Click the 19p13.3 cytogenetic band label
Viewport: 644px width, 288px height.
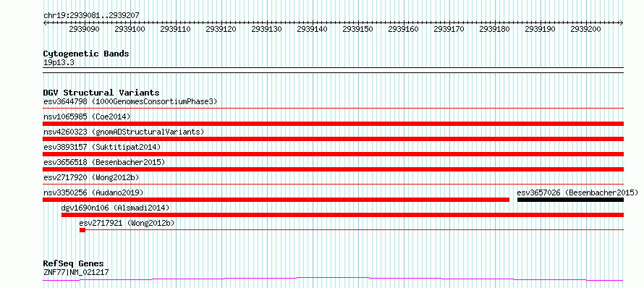59,62
